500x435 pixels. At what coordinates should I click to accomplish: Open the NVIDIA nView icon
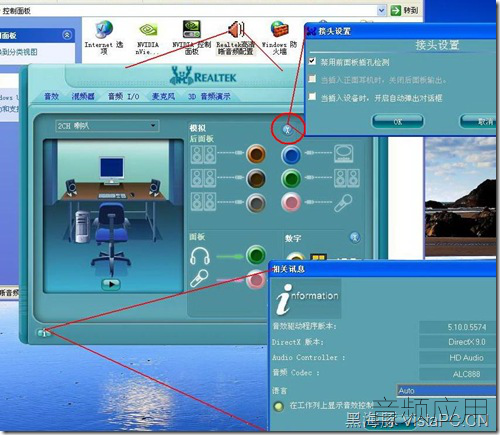tap(148, 38)
